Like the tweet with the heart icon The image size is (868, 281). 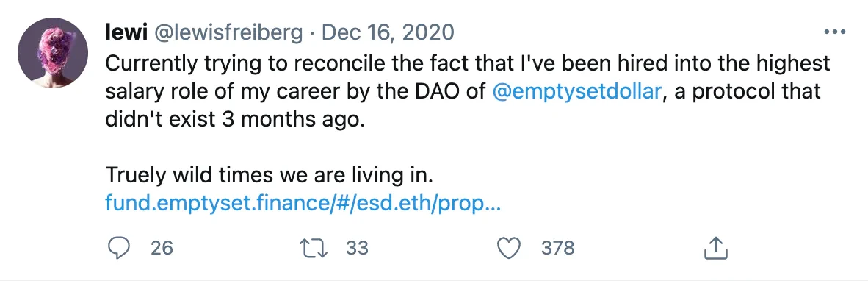[x=510, y=248]
